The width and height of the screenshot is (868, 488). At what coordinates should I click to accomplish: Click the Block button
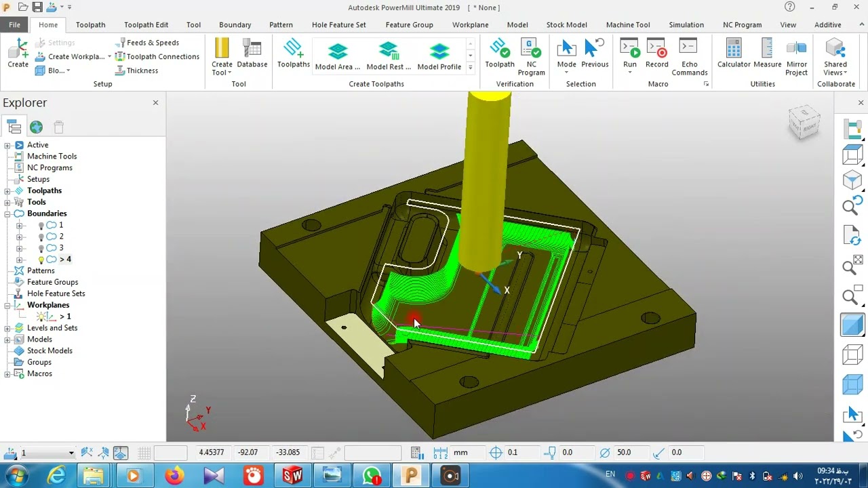52,70
